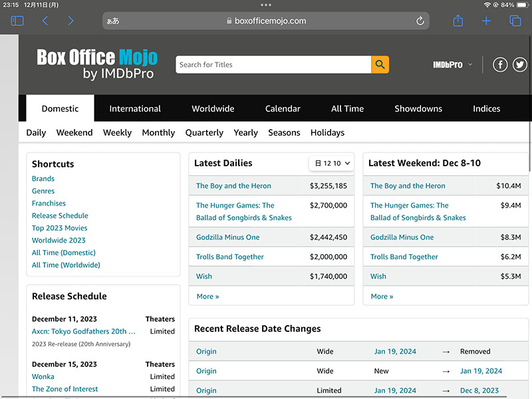Open Godzilla Minus One in Latest Weekend

[402, 237]
